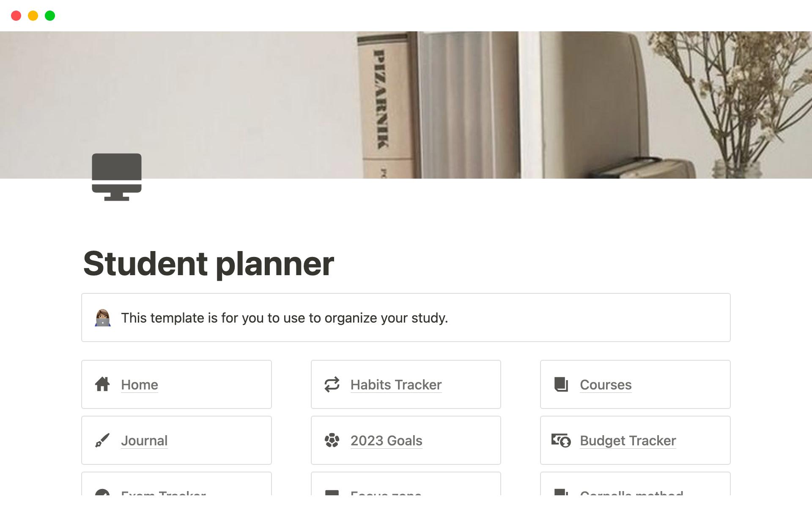Viewport: 812px width, 508px height.
Task: Close the window with the red button
Action: 16,16
